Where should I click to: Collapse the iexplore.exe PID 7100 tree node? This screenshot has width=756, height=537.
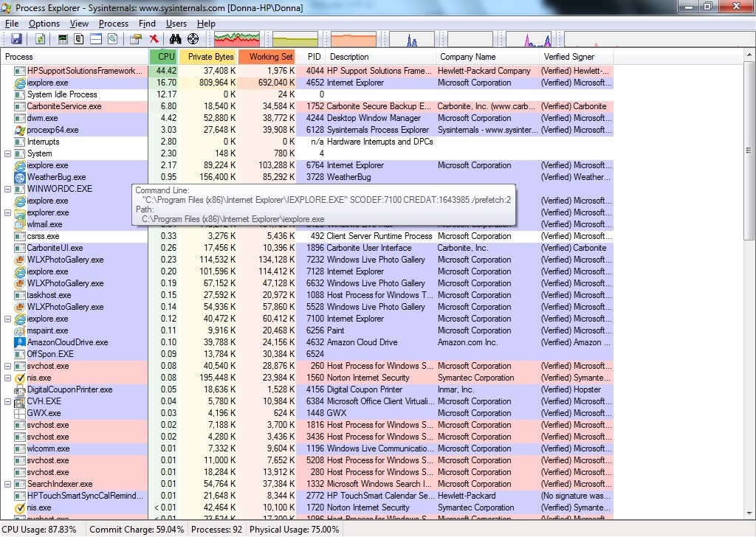tap(7, 319)
